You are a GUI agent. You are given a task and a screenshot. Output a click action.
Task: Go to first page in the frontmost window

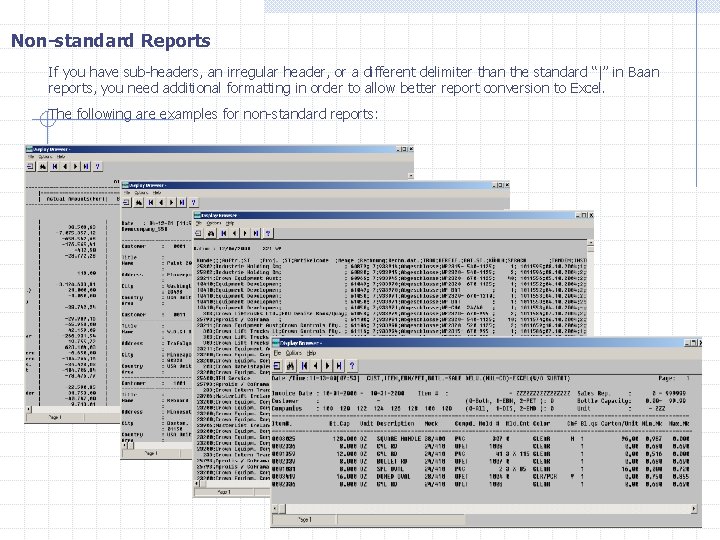point(304,366)
